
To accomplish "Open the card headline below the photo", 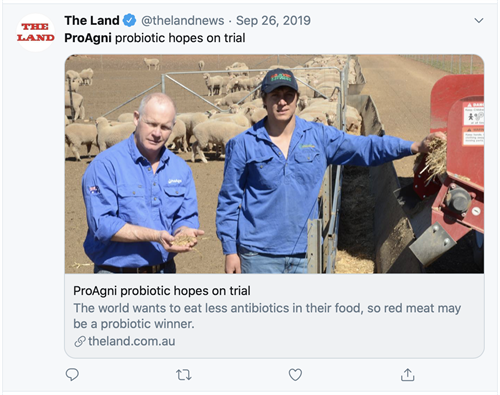I will (162, 291).
